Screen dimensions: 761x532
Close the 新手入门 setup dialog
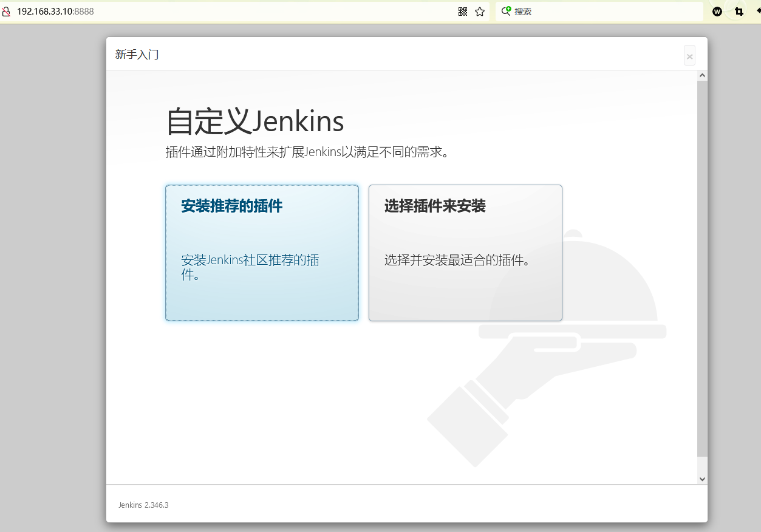click(x=689, y=56)
